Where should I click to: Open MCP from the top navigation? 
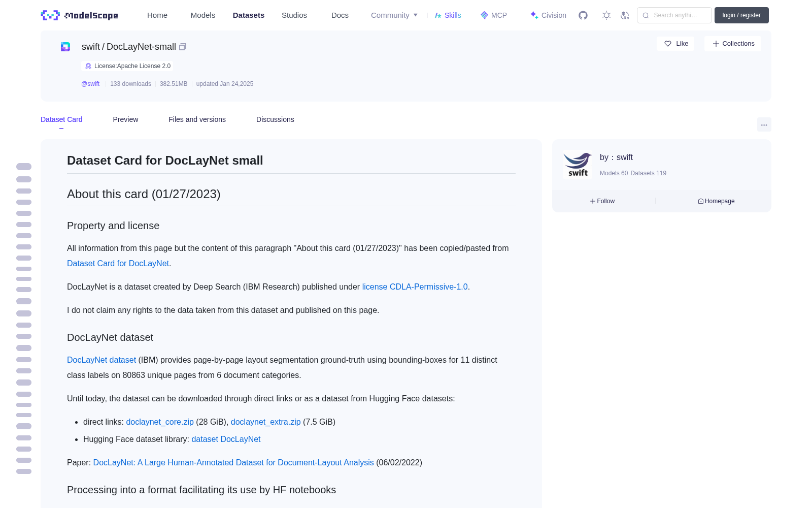493,15
